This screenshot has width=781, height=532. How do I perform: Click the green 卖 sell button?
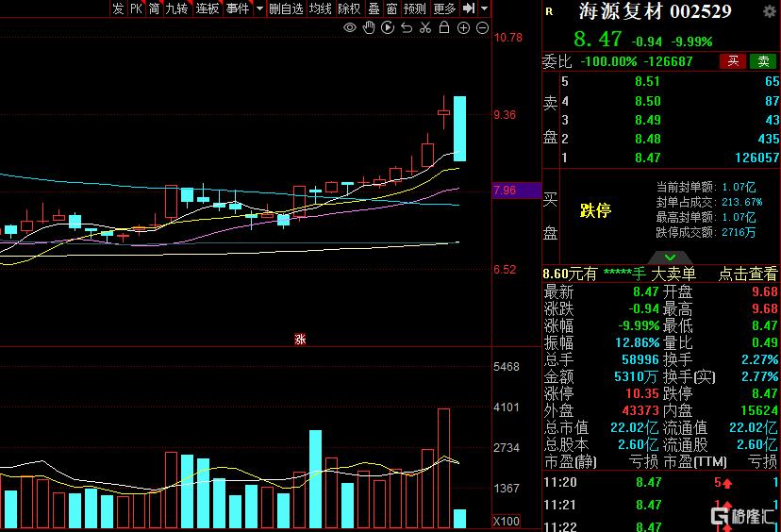click(x=763, y=61)
